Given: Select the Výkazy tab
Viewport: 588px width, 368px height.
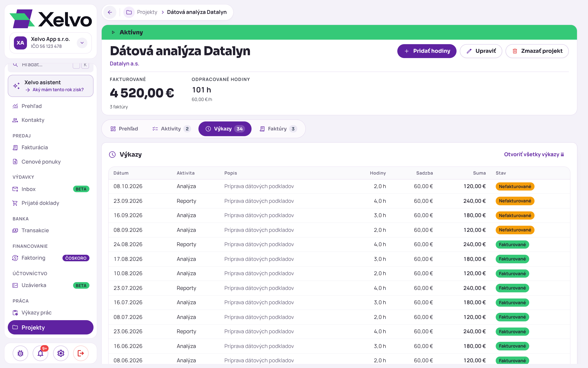Looking at the screenshot, I should pyautogui.click(x=225, y=129).
